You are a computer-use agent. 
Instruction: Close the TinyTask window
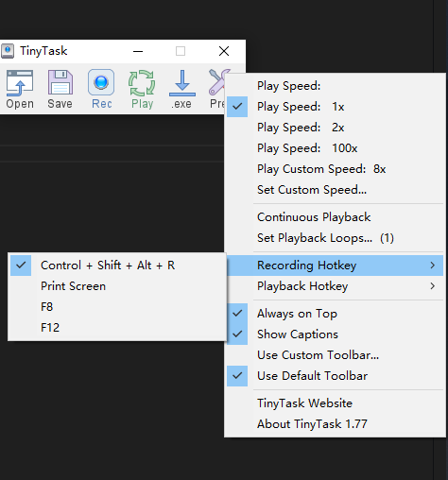click(224, 51)
